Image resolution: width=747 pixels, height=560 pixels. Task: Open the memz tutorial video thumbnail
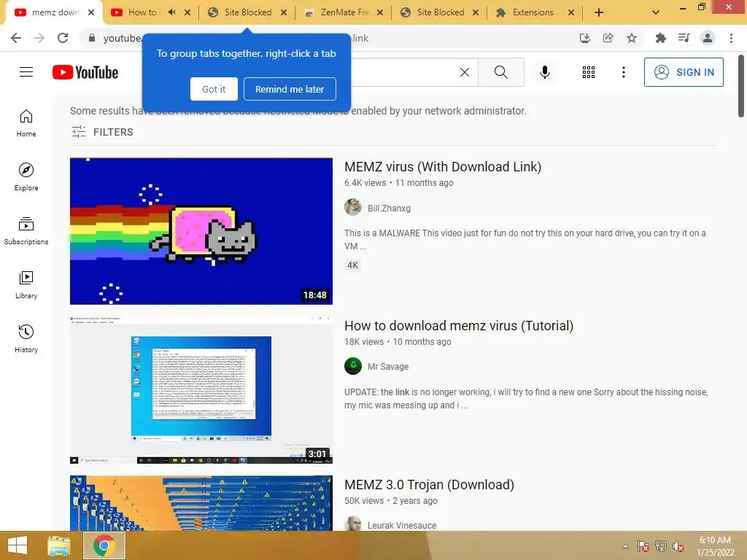coord(201,390)
